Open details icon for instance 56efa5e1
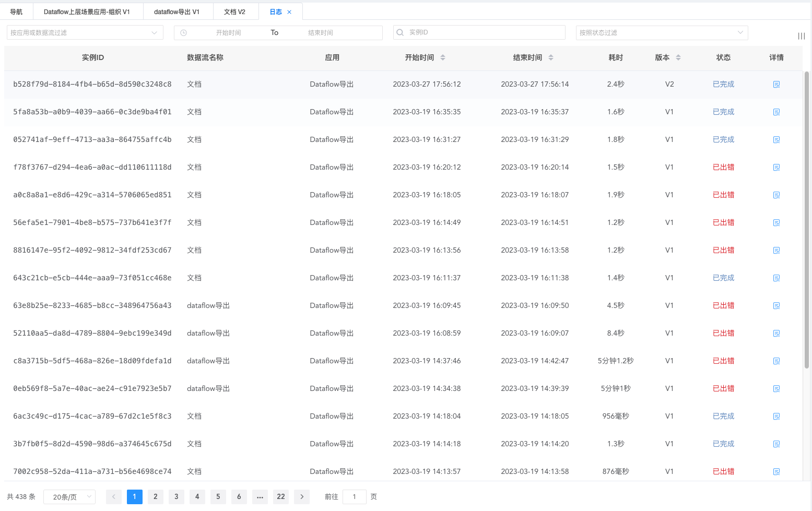Screen dimensions: 812x511 click(776, 223)
